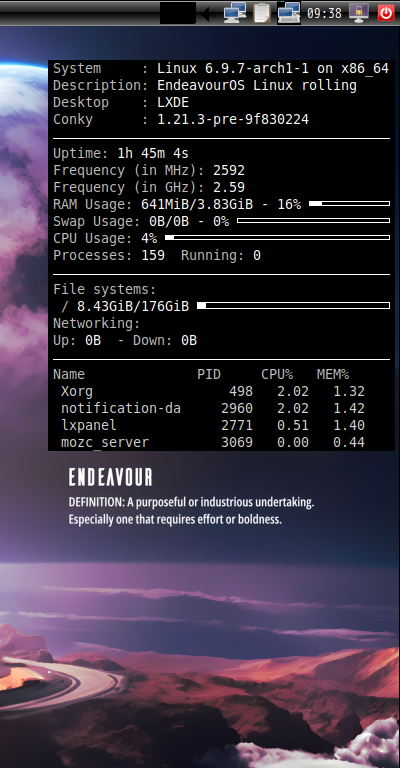The width and height of the screenshot is (400, 768).
Task: Click the 'Down: 0B' network text
Action: tap(165, 340)
